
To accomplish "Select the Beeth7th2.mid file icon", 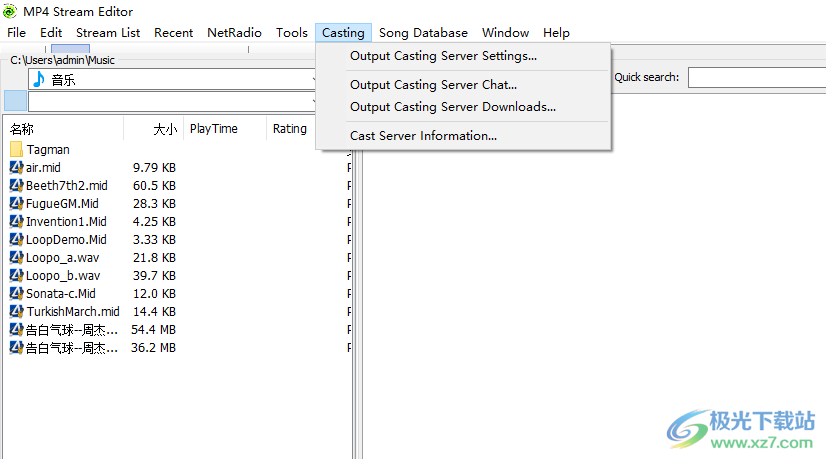I will (x=16, y=185).
